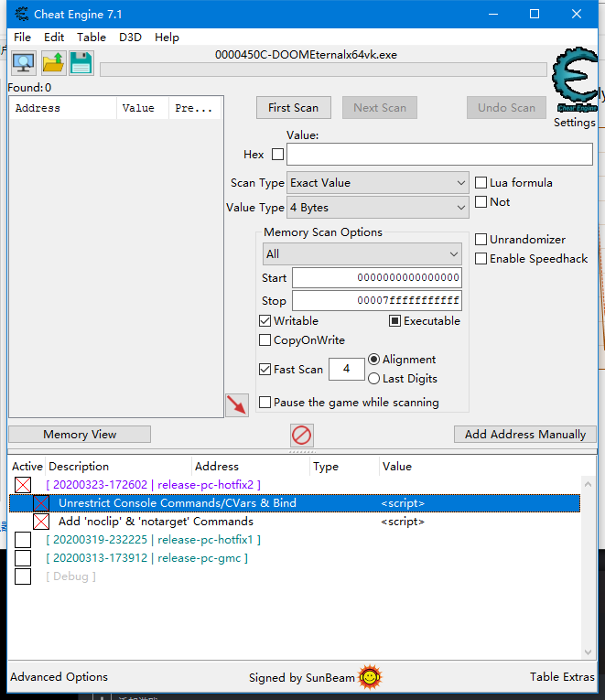The height and width of the screenshot is (700, 605).
Task: Open the File menu
Action: coord(22,37)
